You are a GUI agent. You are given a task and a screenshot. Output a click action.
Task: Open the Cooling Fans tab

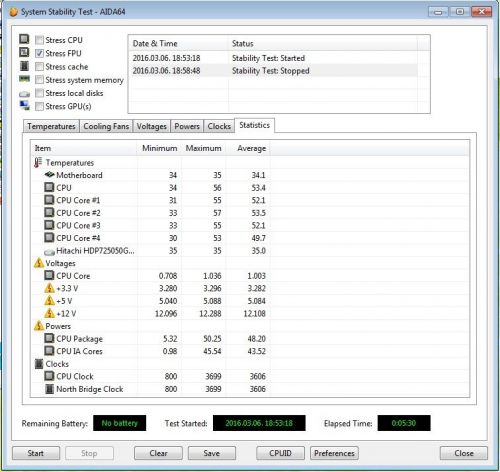(x=106, y=126)
